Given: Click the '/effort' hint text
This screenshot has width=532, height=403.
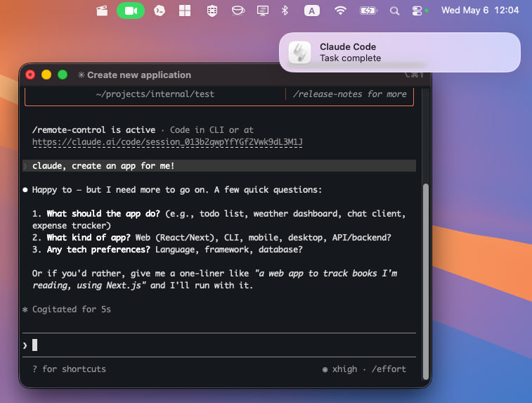Looking at the screenshot, I should (389, 369).
